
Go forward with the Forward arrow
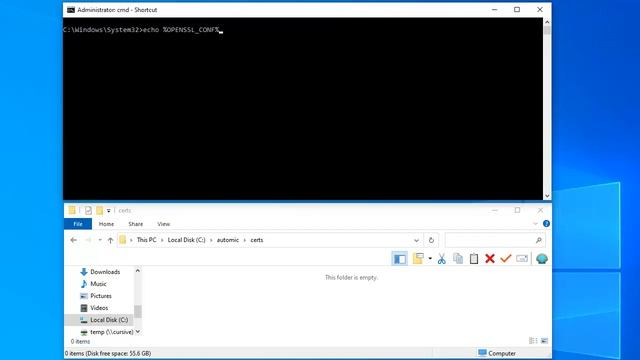88,240
